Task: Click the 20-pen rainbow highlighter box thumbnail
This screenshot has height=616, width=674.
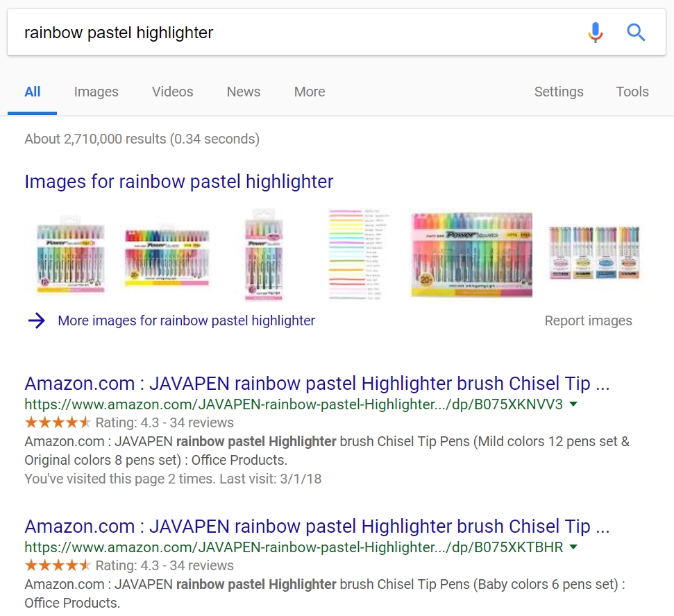Action: 471,254
